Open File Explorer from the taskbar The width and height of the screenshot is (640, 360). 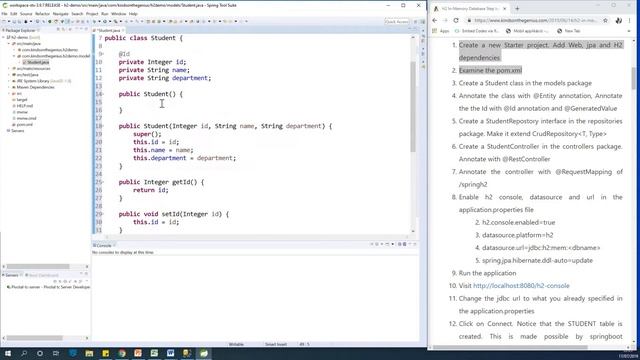89,353
